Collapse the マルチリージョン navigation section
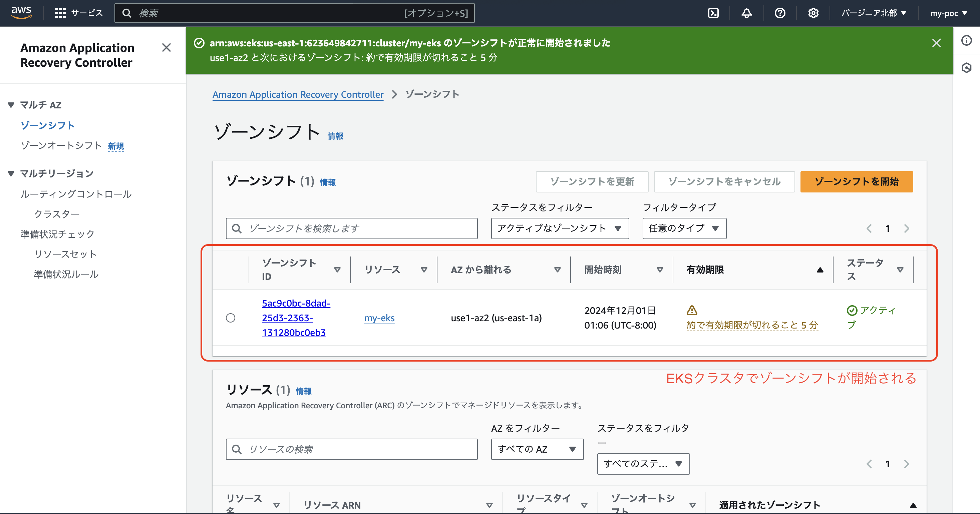980x514 pixels. click(x=11, y=174)
